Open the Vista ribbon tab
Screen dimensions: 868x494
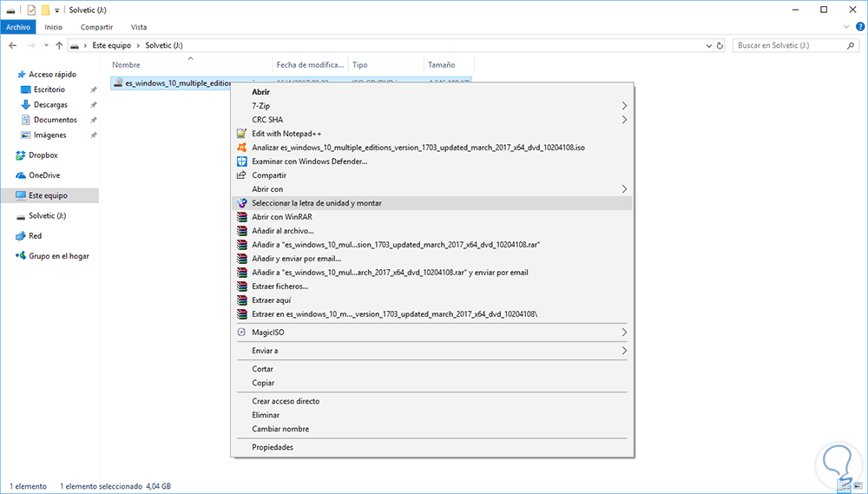pyautogui.click(x=139, y=27)
